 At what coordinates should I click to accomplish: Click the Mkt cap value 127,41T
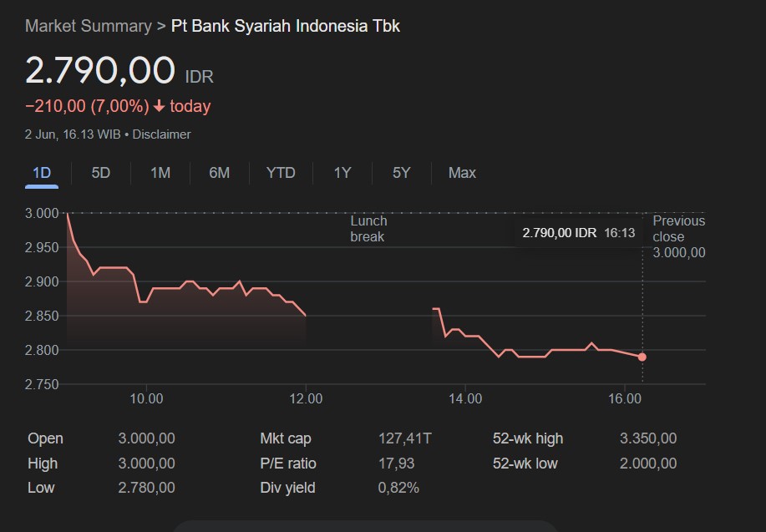point(405,438)
